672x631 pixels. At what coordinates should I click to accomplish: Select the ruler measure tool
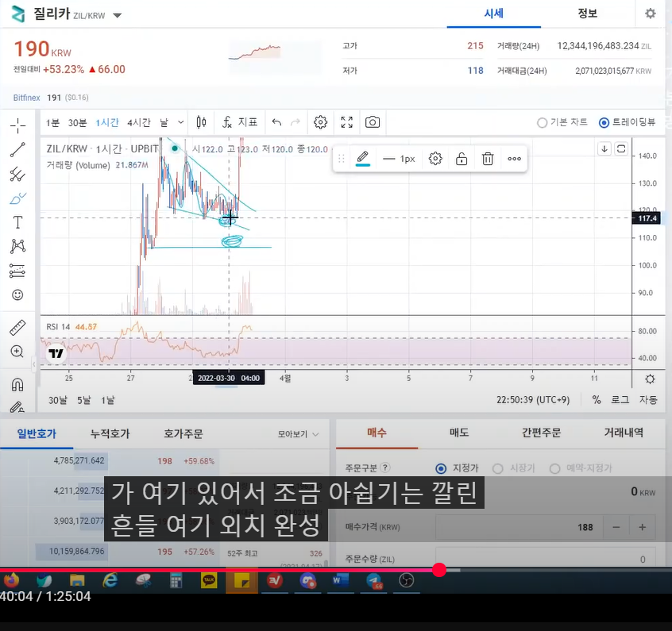pyautogui.click(x=17, y=328)
